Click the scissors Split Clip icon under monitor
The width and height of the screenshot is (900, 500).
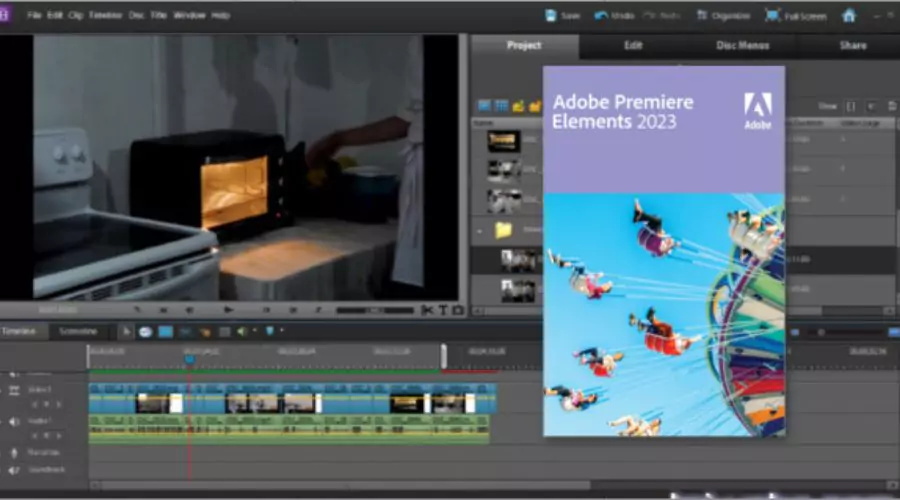[427, 310]
